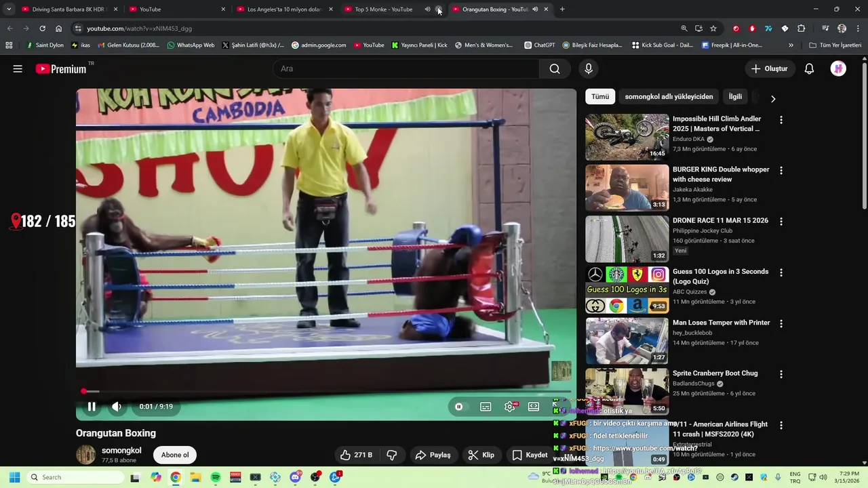Dislike the Orangutan Boxing video

click(x=392, y=455)
